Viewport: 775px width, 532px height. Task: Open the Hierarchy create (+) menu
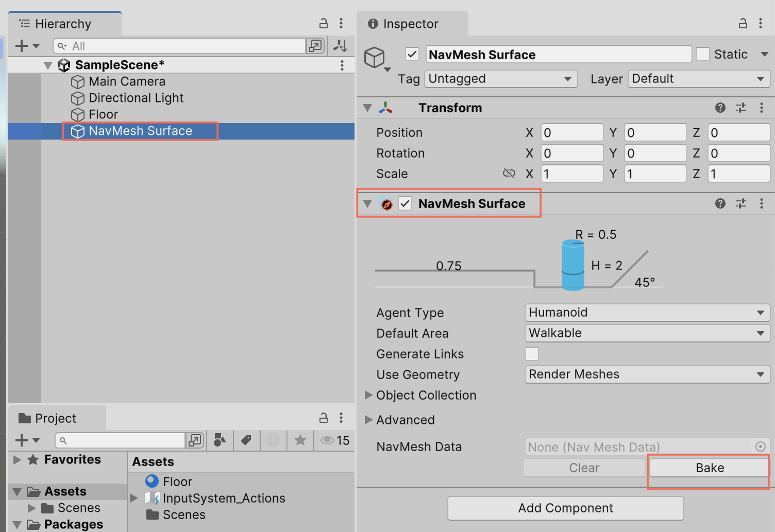pyautogui.click(x=22, y=45)
